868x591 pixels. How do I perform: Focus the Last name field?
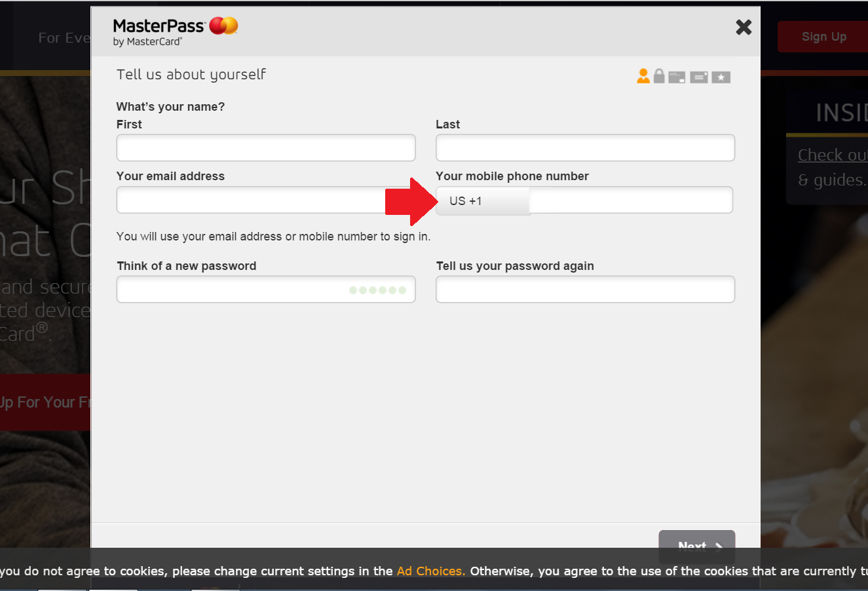[x=585, y=148]
